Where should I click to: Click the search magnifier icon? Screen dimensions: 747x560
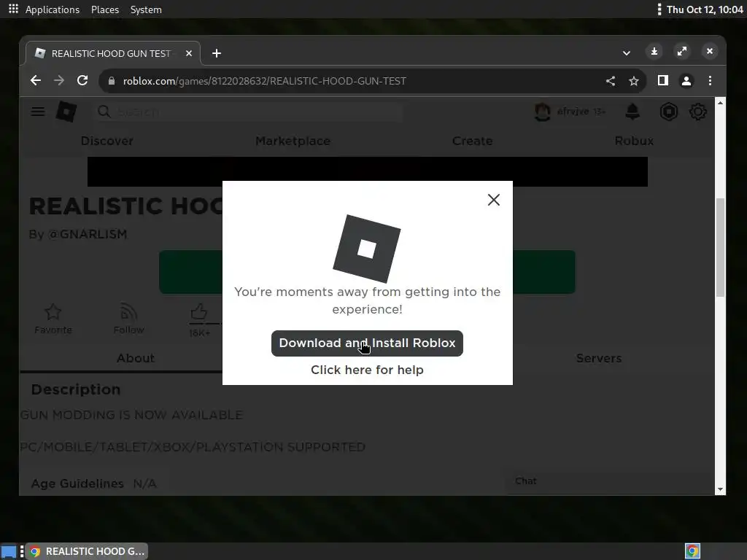pyautogui.click(x=104, y=112)
